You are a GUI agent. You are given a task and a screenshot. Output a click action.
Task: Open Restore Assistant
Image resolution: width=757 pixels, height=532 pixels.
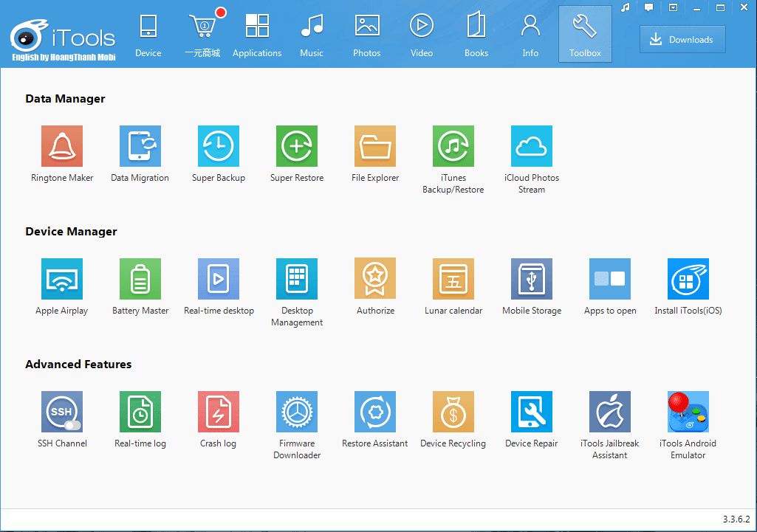375,412
